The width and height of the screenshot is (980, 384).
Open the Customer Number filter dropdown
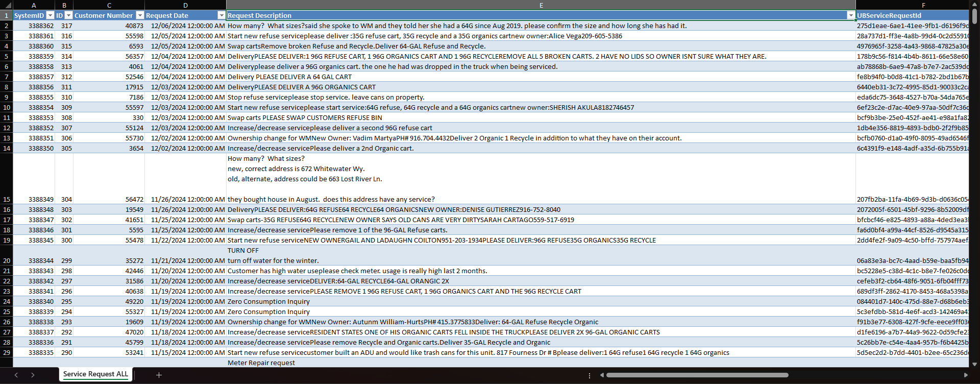pos(140,15)
